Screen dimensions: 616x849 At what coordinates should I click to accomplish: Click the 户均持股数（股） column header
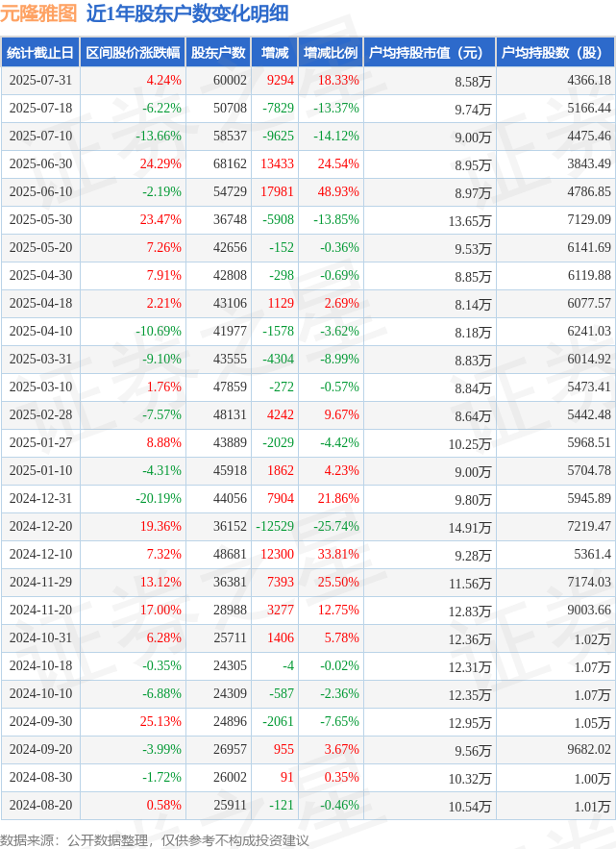[x=555, y=53]
